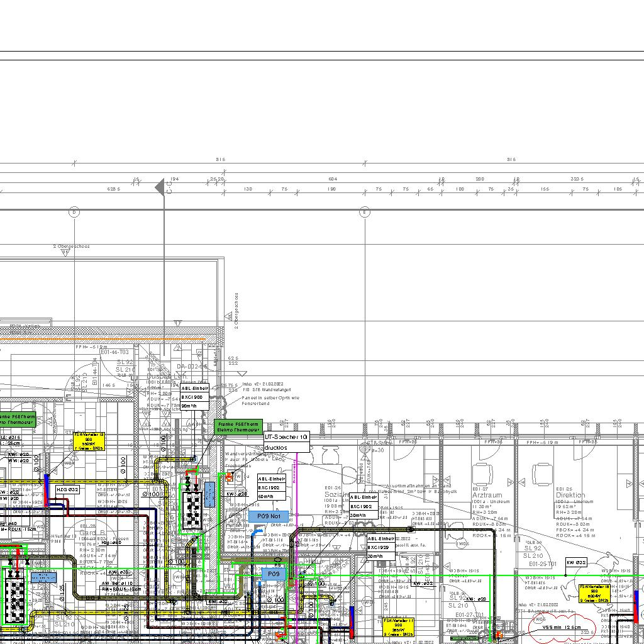The width and height of the screenshot is (644, 644).
Task: Select the Direktion room name text
Action: (570, 495)
